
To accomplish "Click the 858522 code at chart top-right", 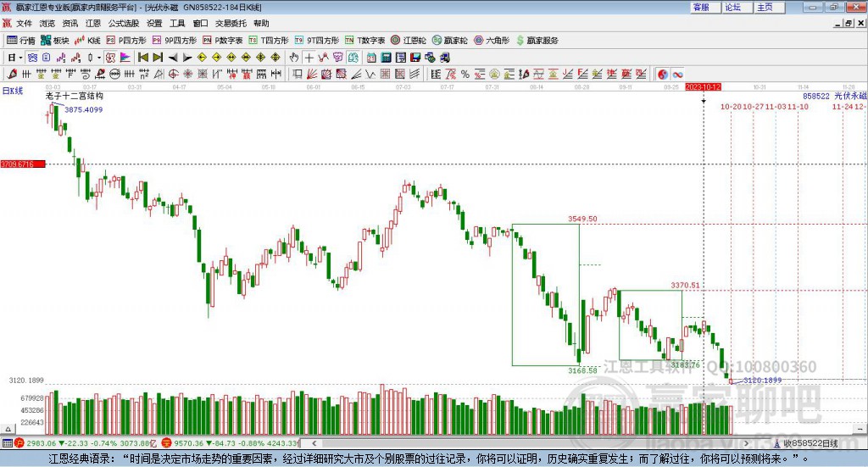I will [x=816, y=97].
